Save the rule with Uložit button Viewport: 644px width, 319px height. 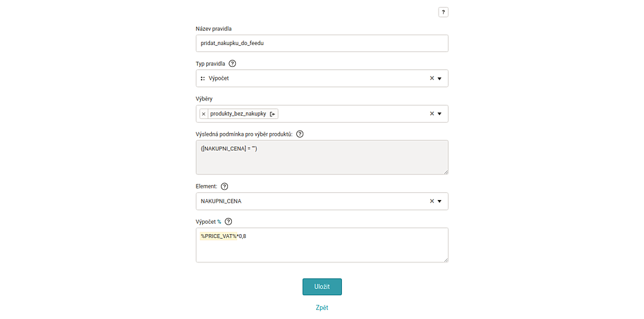(x=322, y=287)
